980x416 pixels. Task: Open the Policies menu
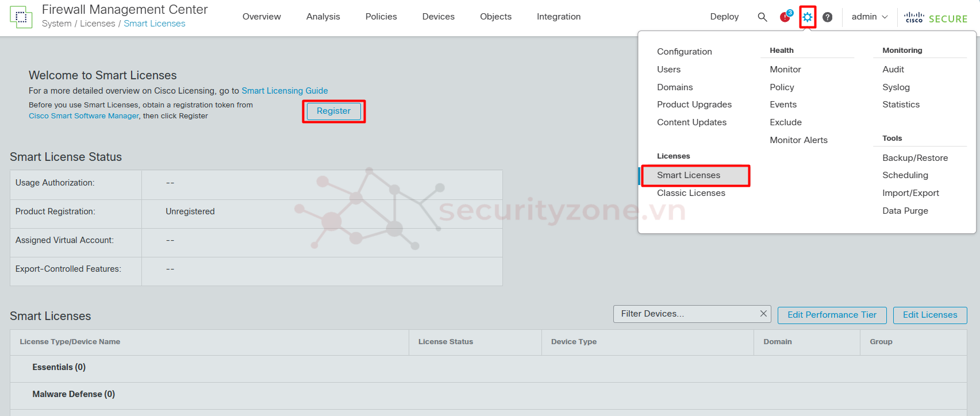pyautogui.click(x=381, y=17)
